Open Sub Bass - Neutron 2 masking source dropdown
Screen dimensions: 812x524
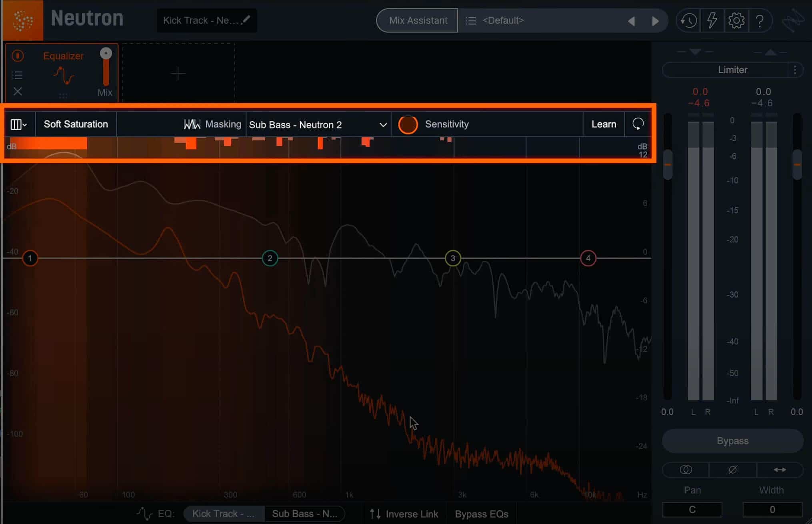point(318,125)
